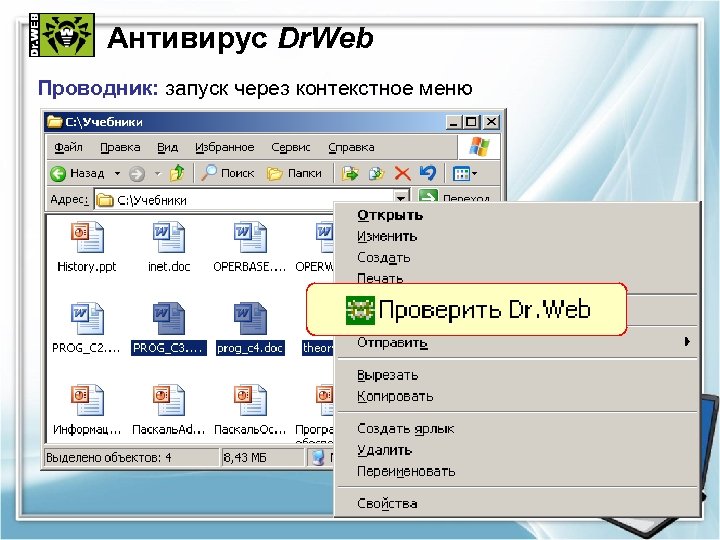
Task: Select the PROG_C2 document icon
Action: click(87, 318)
